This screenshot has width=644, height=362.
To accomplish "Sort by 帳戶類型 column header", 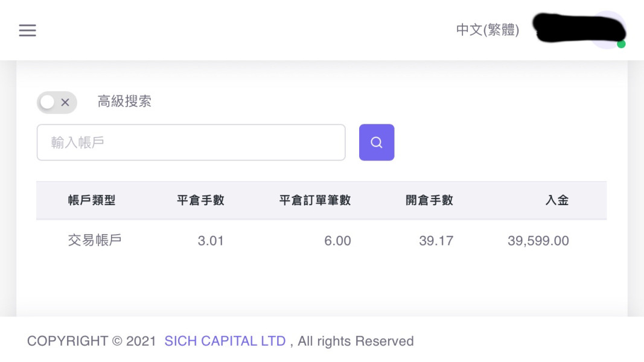I will click(x=92, y=200).
